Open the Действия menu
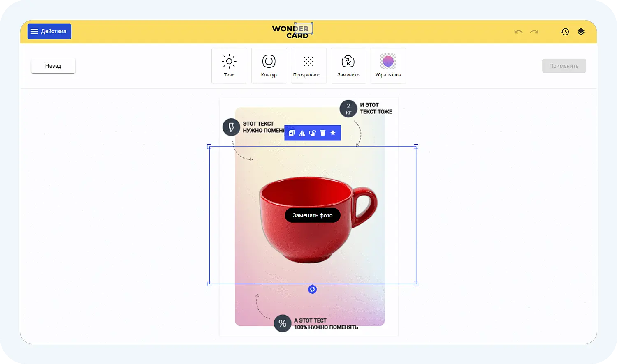This screenshot has width=617, height=364. pyautogui.click(x=49, y=31)
